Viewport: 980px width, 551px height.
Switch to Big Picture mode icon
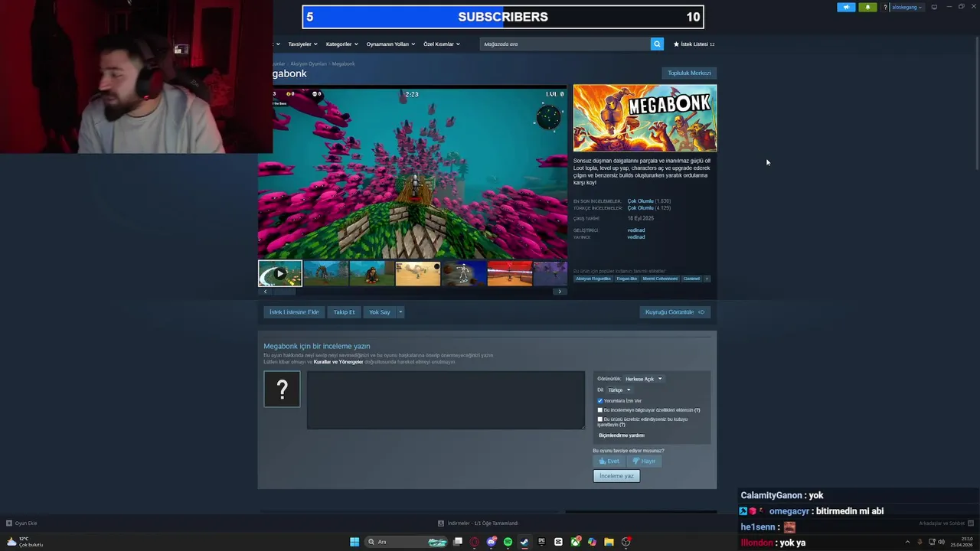coord(934,7)
